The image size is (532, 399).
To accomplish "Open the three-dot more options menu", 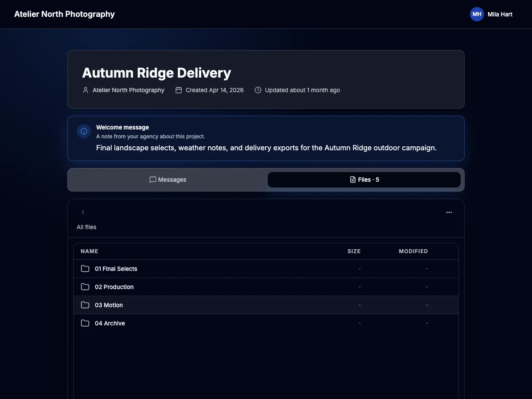I will (449, 212).
